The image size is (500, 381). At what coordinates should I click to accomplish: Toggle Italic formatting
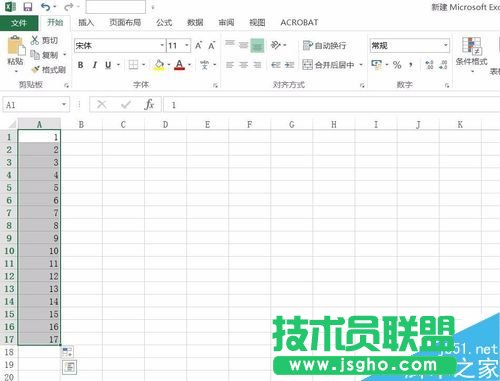(x=95, y=65)
